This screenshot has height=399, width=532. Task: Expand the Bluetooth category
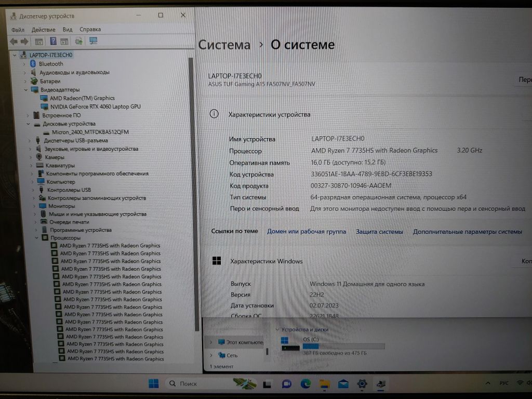tap(24, 64)
